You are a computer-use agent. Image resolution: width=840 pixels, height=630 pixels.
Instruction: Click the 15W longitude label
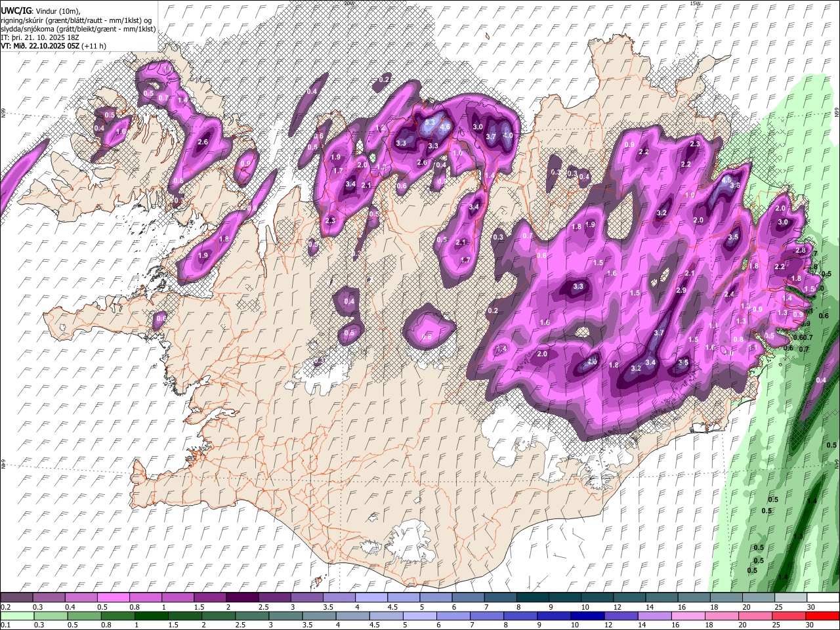[x=696, y=3]
